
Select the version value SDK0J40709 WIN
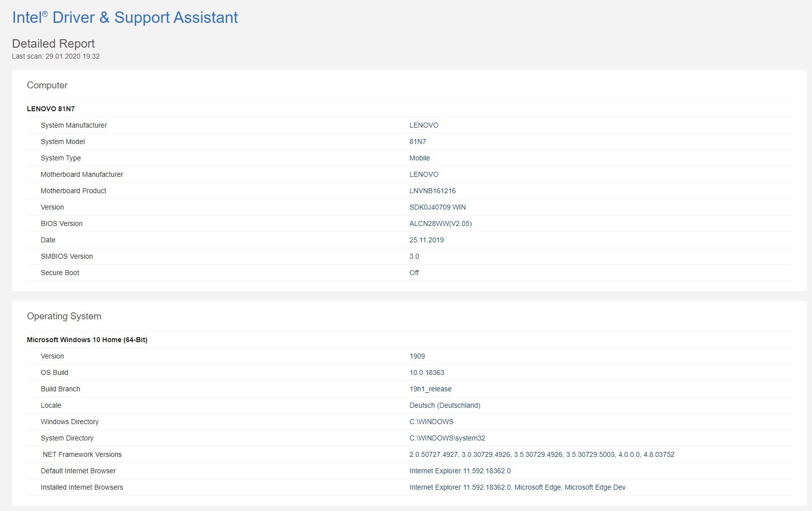click(x=437, y=207)
